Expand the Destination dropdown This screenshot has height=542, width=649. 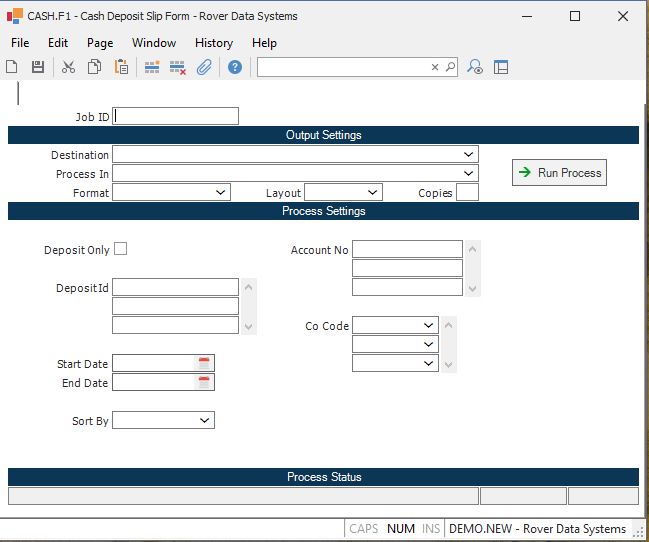pyautogui.click(x=468, y=155)
